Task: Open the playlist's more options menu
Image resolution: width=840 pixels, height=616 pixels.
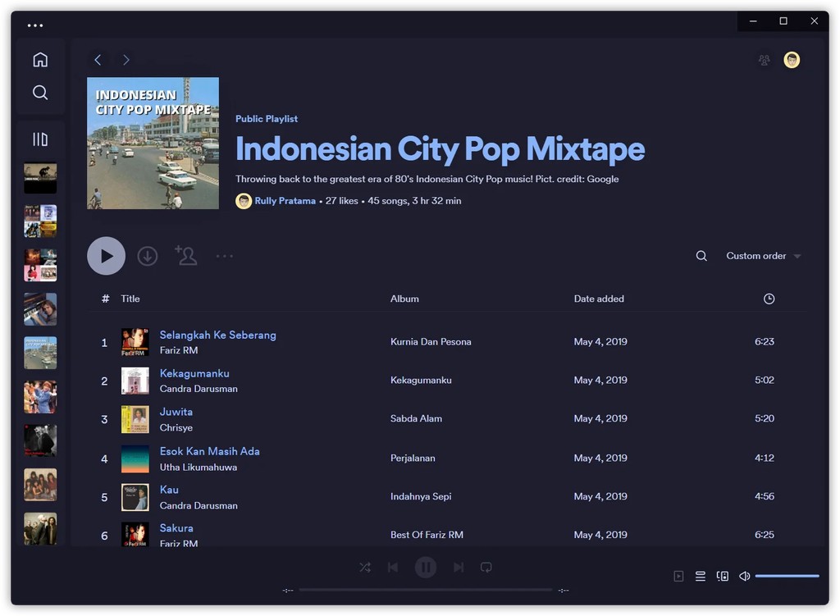Action: point(225,255)
